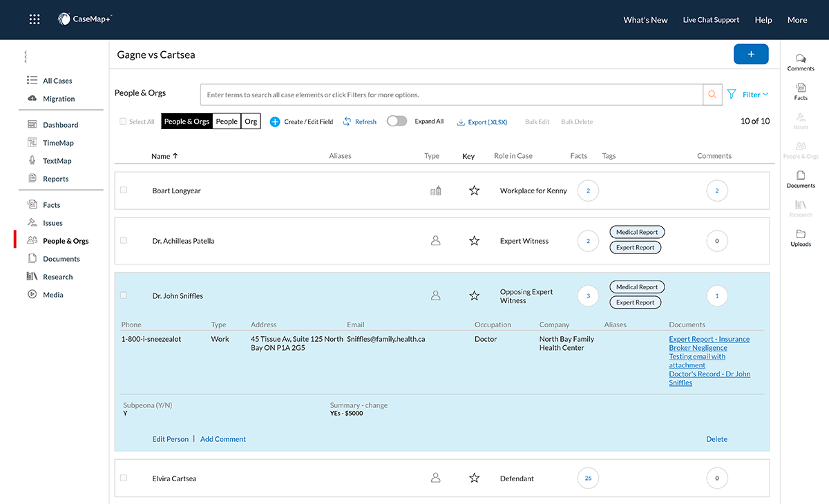Click Edit Person for Dr. John Sniffles
Viewport: 829px width, 504px height.
click(x=170, y=438)
